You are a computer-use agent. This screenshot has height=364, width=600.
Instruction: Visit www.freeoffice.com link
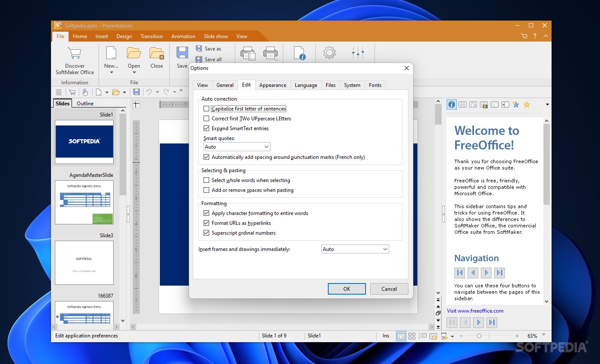coord(475,311)
